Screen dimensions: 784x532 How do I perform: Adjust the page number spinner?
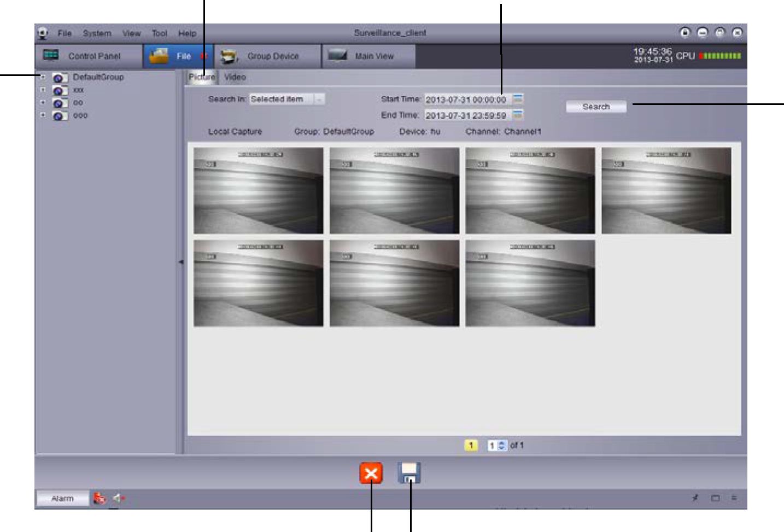pos(501,446)
